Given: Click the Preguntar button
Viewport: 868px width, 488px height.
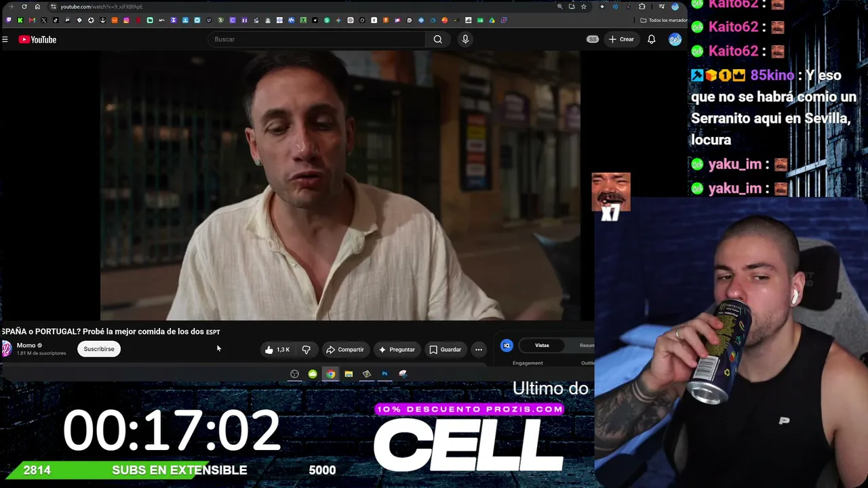Looking at the screenshot, I should (x=397, y=350).
